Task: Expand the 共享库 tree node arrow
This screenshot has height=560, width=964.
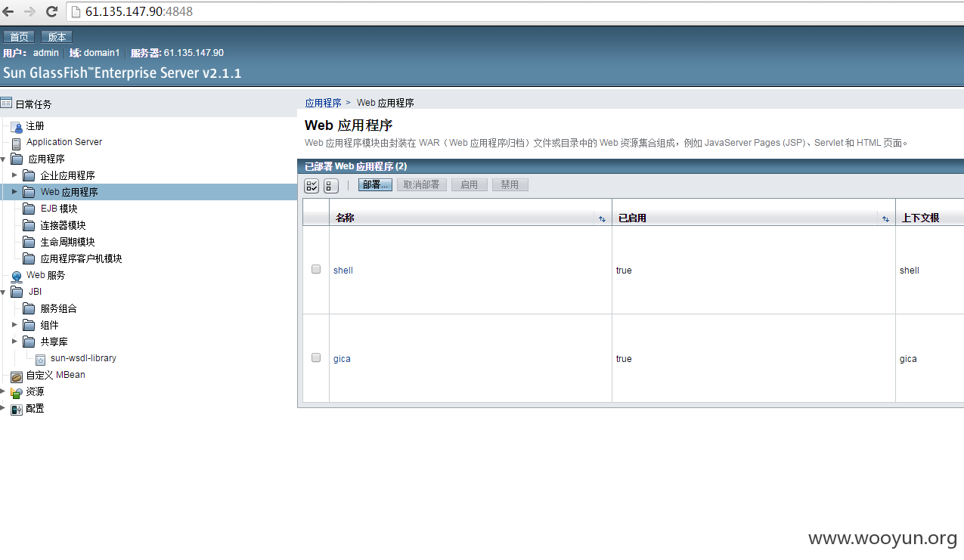Action: click(14, 342)
